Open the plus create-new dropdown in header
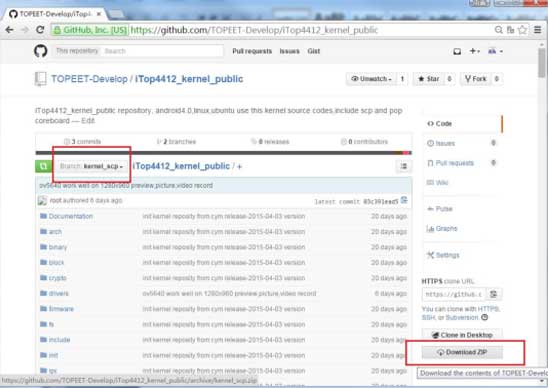Image resolution: width=548 pixels, height=388 pixels. [x=474, y=51]
